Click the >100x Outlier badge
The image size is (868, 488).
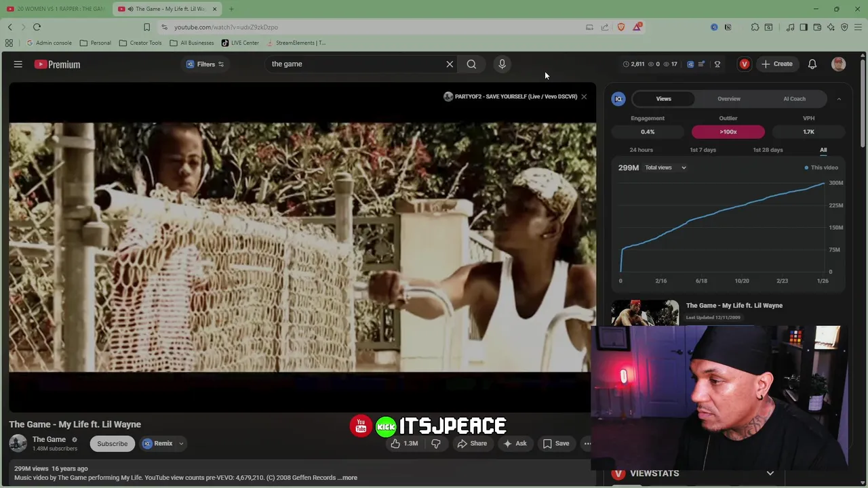click(728, 131)
